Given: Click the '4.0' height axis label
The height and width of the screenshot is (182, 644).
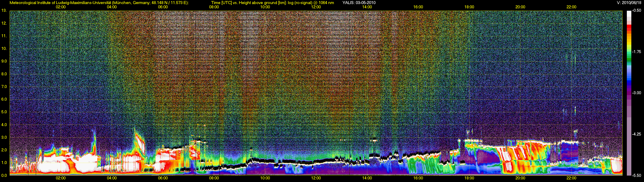Looking at the screenshot, I should tap(4, 125).
